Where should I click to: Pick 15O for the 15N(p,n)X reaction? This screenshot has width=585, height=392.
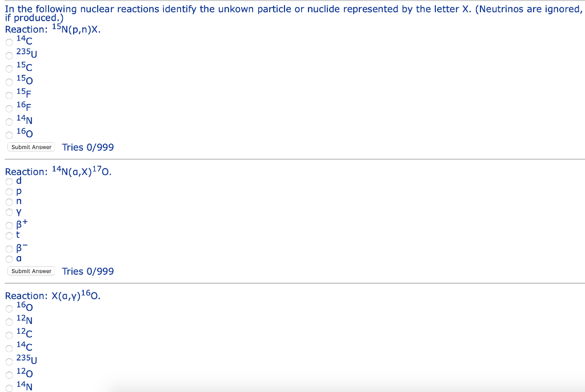point(9,82)
